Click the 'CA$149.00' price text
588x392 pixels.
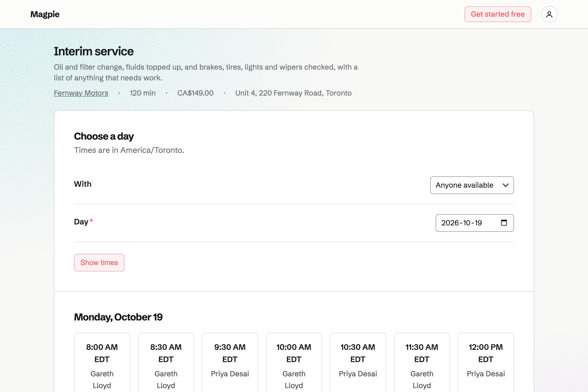click(x=195, y=93)
